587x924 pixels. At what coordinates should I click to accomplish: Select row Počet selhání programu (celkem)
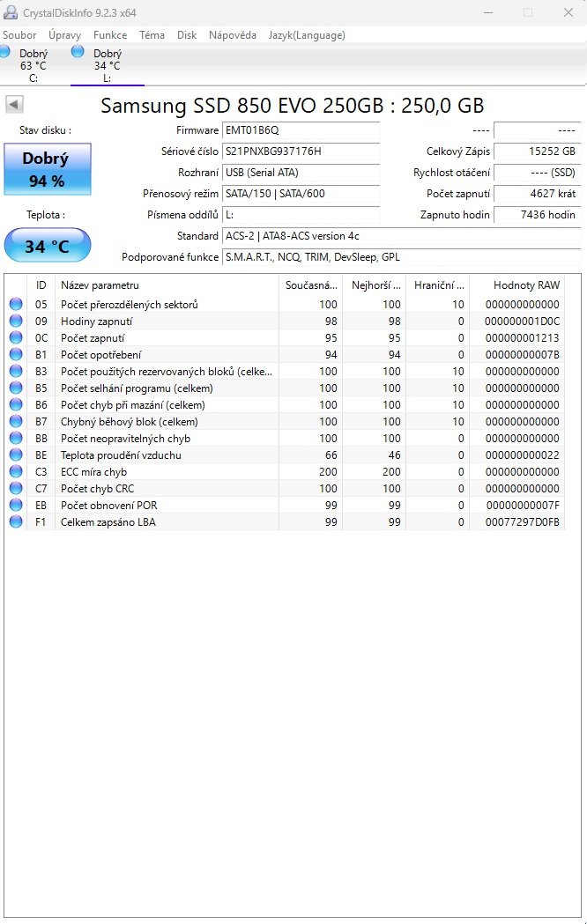(285, 388)
